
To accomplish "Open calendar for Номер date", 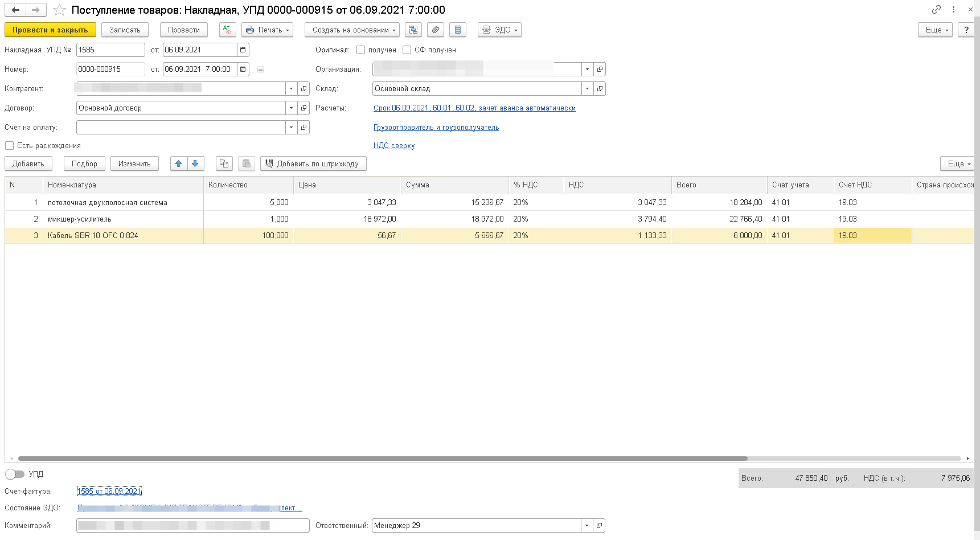I will [x=243, y=69].
